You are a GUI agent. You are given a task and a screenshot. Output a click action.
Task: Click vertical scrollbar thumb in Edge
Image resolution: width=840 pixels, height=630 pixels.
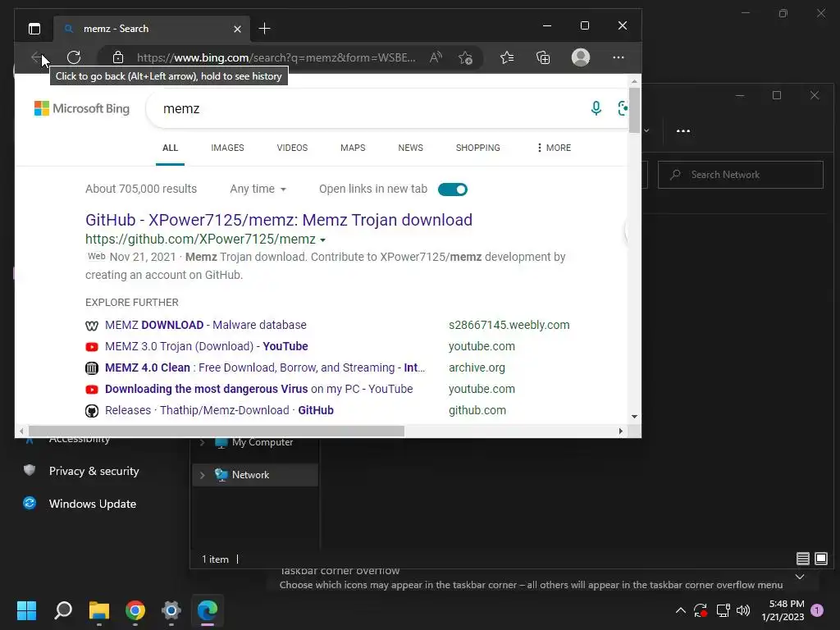634,110
